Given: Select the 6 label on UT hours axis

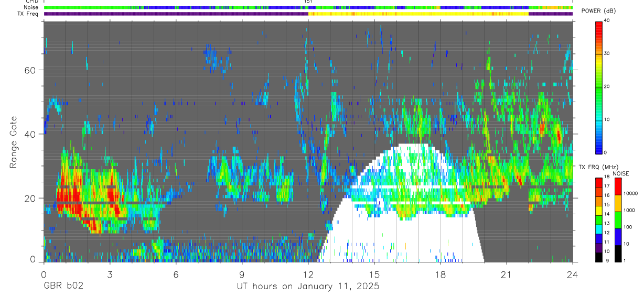Looking at the screenshot, I should (176, 274).
